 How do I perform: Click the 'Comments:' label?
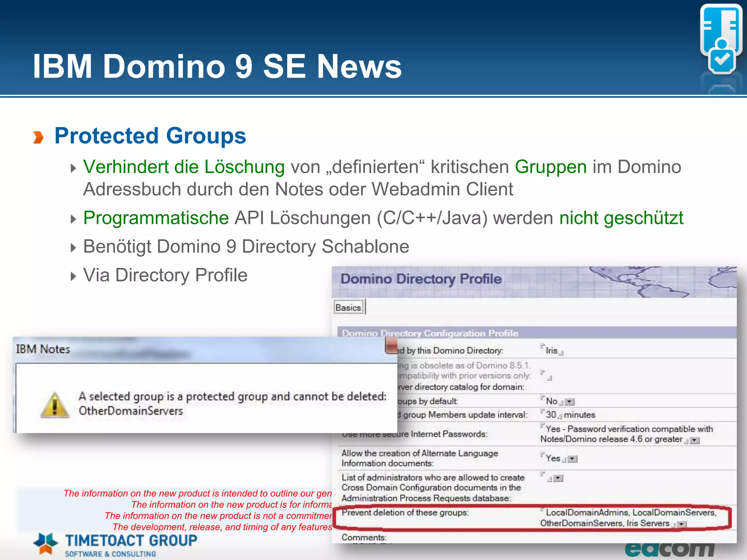click(364, 537)
